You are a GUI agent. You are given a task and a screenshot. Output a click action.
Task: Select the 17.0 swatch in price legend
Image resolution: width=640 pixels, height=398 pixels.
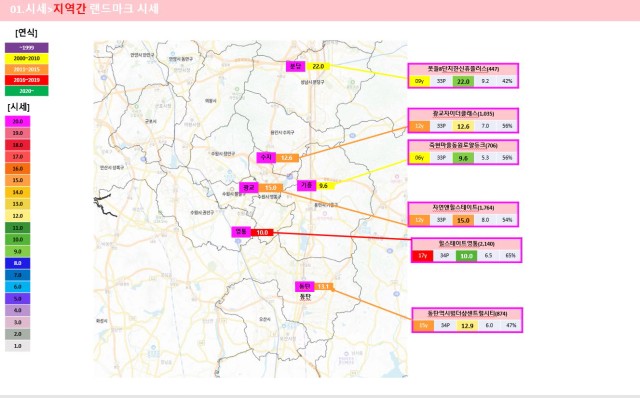point(18,157)
